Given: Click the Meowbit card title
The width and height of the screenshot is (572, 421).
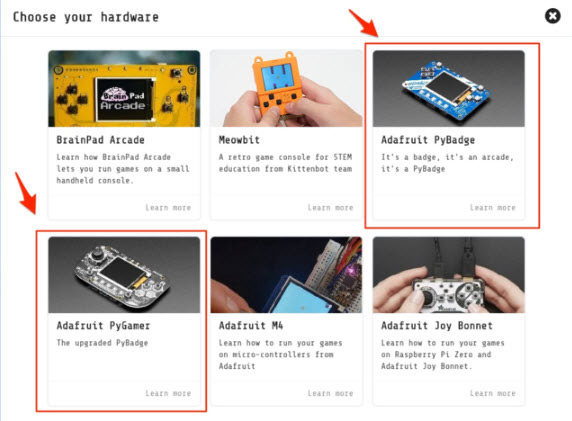Looking at the screenshot, I should pyautogui.click(x=239, y=140).
